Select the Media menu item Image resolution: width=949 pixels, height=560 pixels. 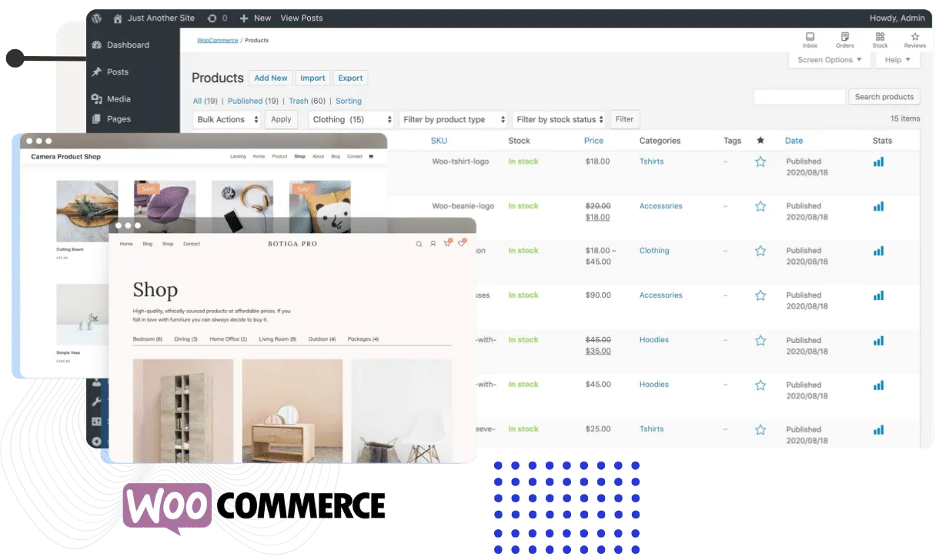tap(119, 98)
